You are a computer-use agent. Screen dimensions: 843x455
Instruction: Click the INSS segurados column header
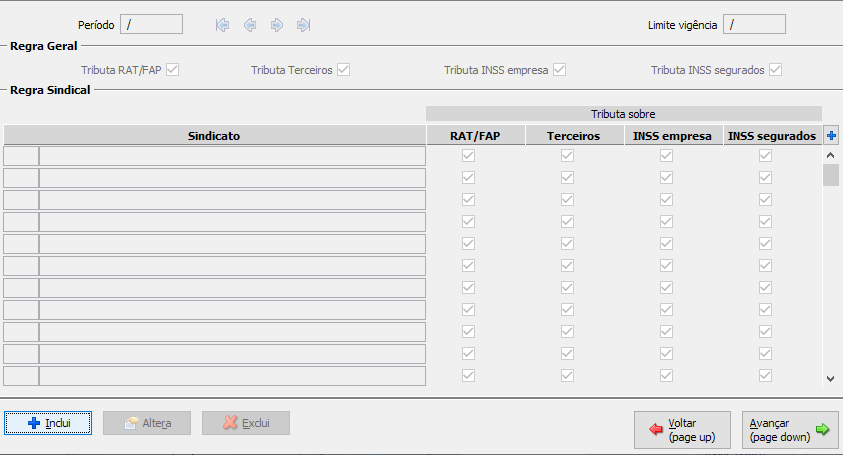772,136
